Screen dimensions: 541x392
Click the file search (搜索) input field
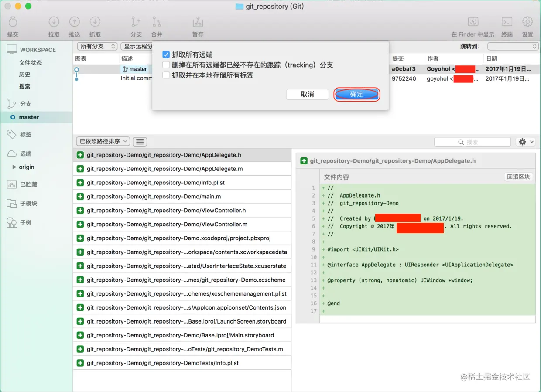473,142
